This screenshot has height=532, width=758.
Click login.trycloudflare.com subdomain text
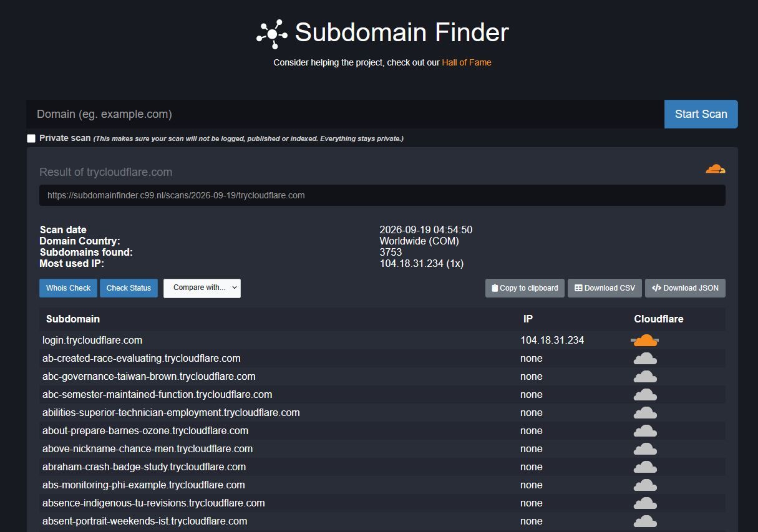(x=92, y=341)
